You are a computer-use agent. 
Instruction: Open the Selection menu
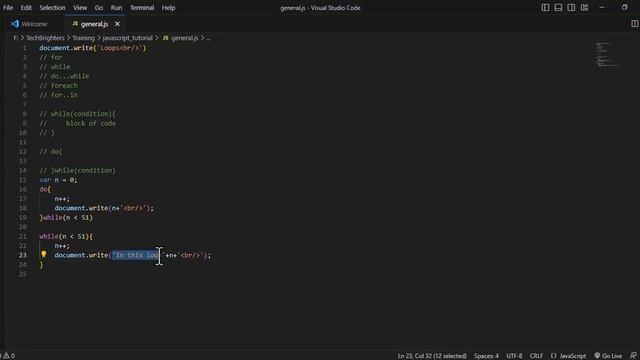point(52,8)
